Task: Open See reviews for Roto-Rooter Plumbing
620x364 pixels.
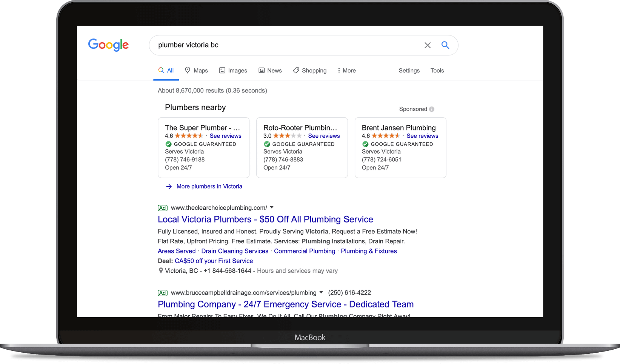Action: click(x=324, y=136)
